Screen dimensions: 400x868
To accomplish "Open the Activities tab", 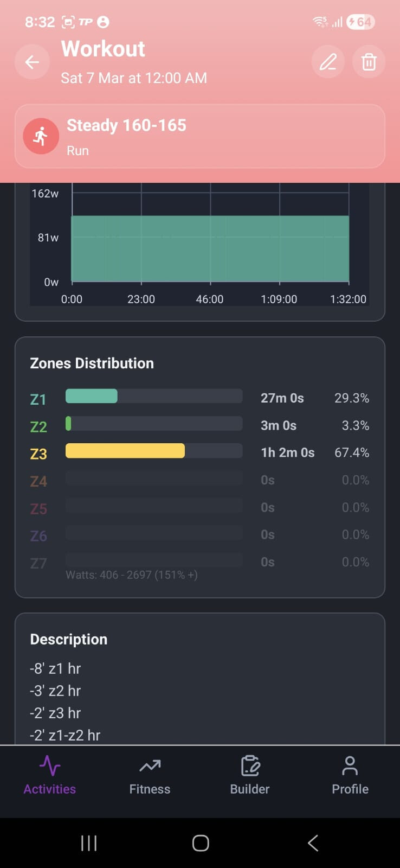I will 50,775.
